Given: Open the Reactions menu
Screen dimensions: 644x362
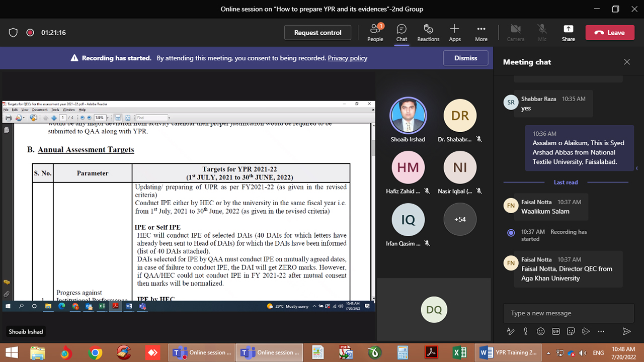Looking at the screenshot, I should [428, 33].
